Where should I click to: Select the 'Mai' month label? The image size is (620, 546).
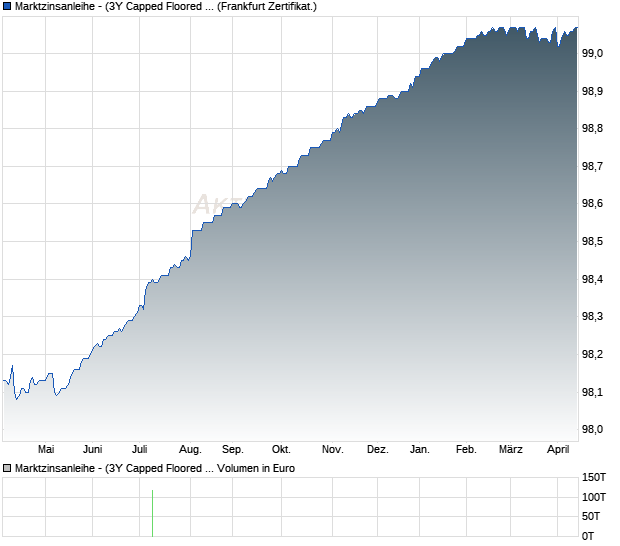pos(45,449)
